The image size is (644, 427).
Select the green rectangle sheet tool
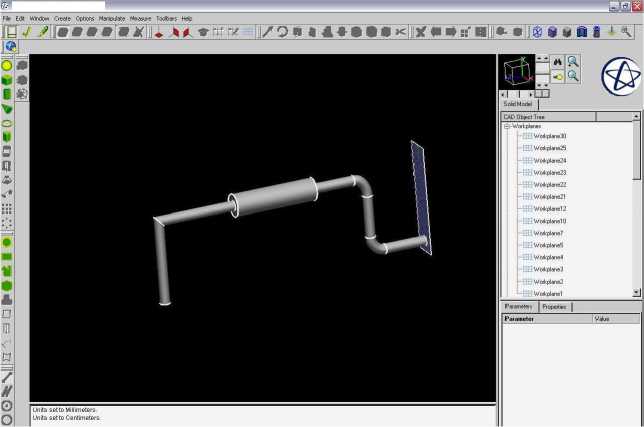click(7, 257)
